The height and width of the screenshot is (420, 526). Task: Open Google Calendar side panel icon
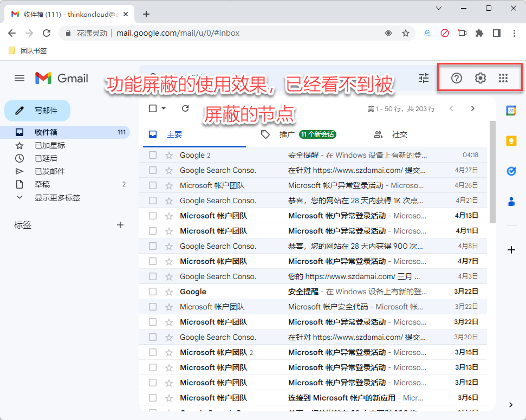(511, 110)
